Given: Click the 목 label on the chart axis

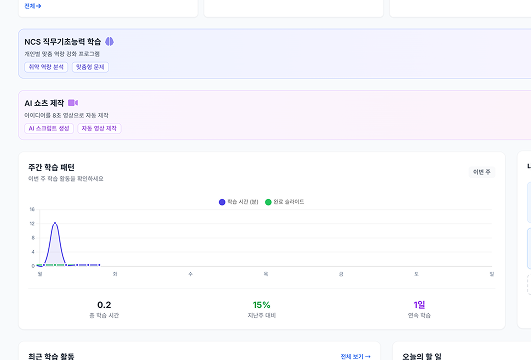Looking at the screenshot, I should point(266,274).
